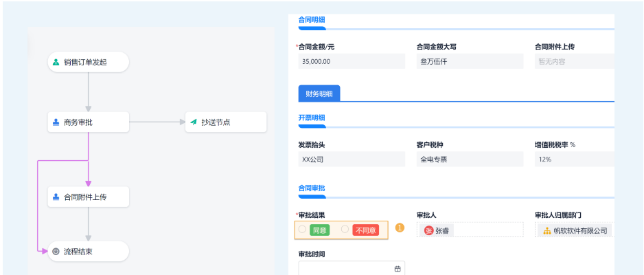Click the 增值税税率 field 12%
Viewport: 644px width, 275px height.
[x=574, y=159]
